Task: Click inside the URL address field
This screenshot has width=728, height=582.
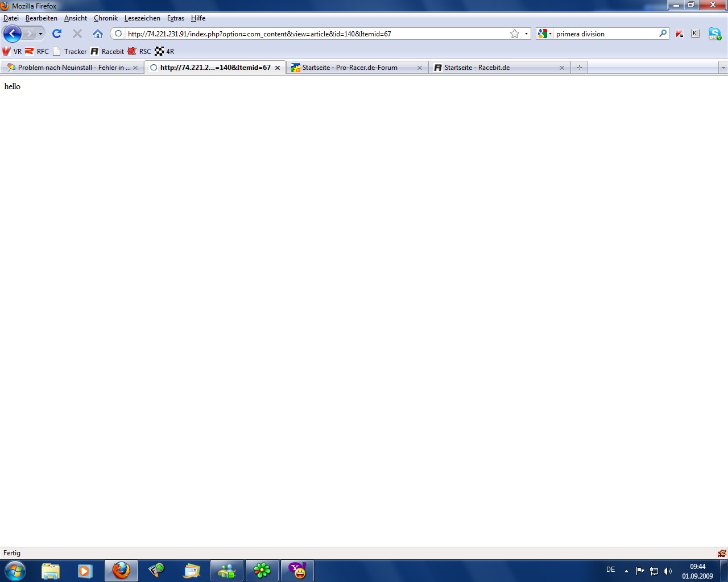Action: (x=313, y=34)
